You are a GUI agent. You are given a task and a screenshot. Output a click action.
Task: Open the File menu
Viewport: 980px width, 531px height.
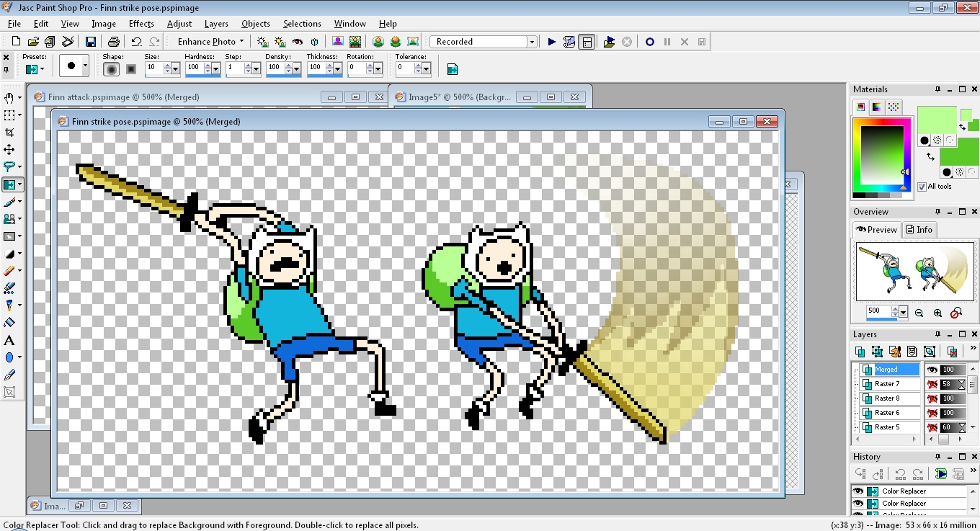pyautogui.click(x=14, y=24)
